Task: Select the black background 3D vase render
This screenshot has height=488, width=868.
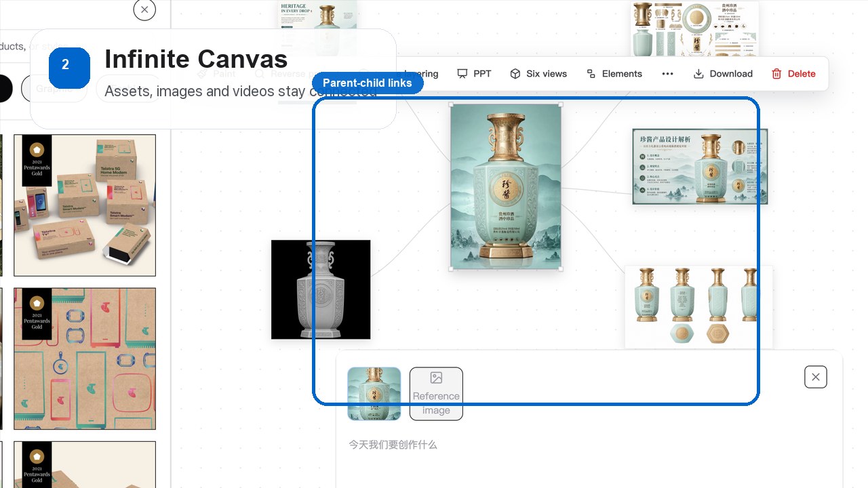Action: (x=321, y=289)
